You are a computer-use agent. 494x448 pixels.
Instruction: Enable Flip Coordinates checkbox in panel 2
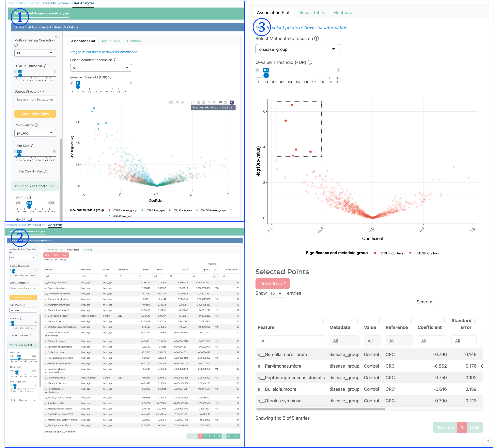pos(11,335)
